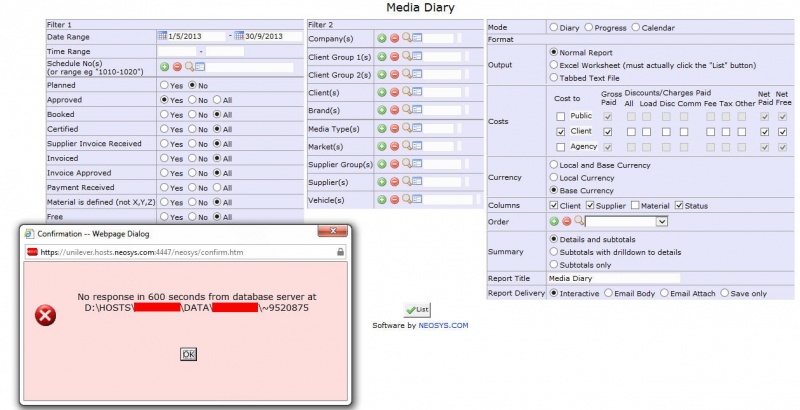The width and height of the screenshot is (800, 410).
Task: Set Invoiced to Yes
Action: point(164,159)
